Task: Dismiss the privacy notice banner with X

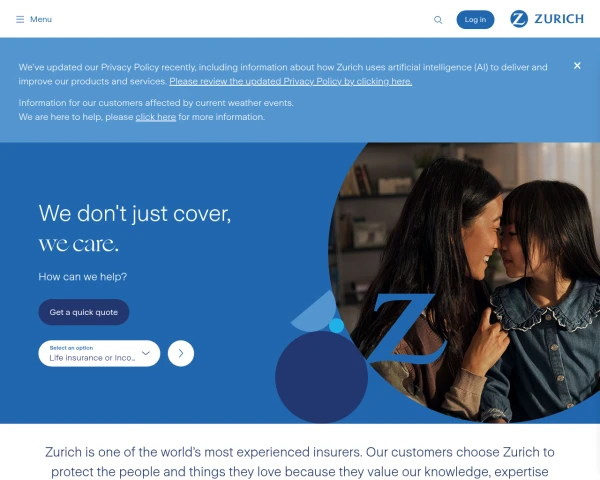Action: point(577,66)
